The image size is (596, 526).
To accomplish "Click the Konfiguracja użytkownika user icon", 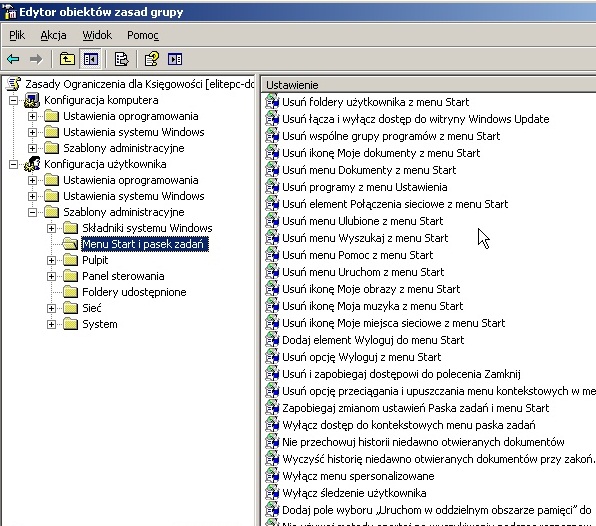I will pyautogui.click(x=32, y=164).
